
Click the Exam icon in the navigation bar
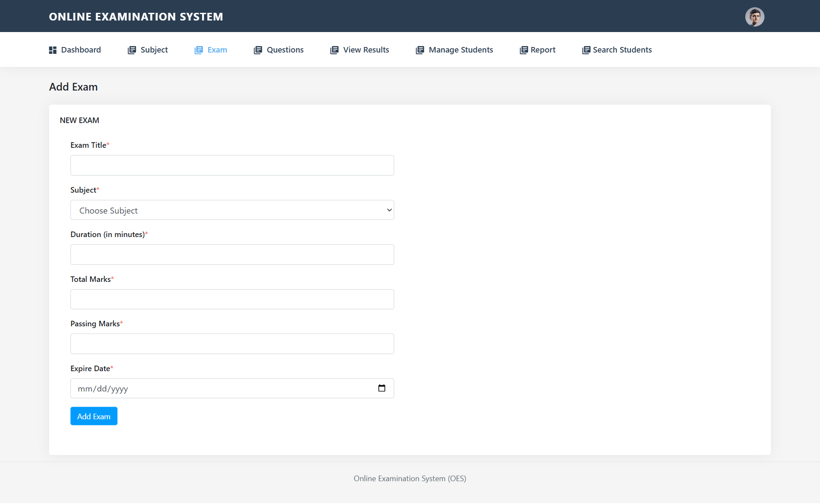(x=199, y=50)
